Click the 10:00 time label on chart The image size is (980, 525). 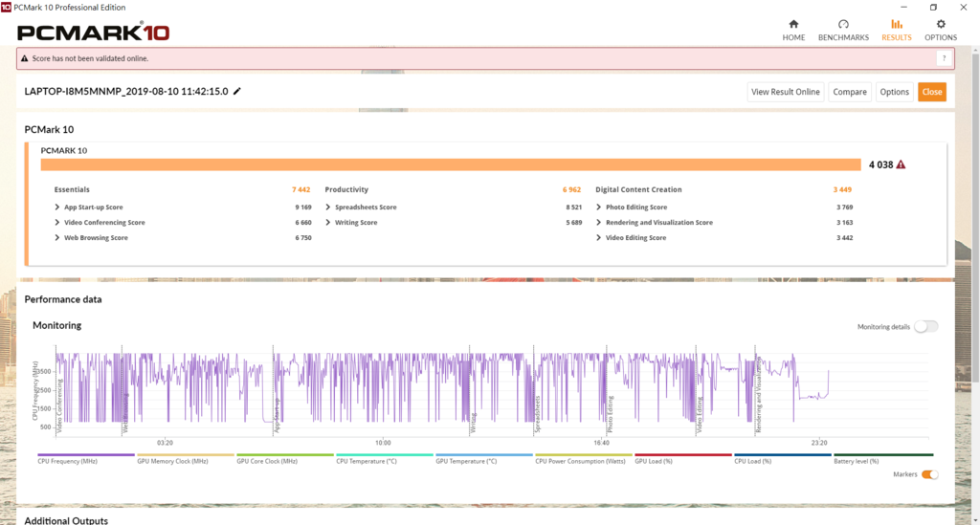point(383,443)
